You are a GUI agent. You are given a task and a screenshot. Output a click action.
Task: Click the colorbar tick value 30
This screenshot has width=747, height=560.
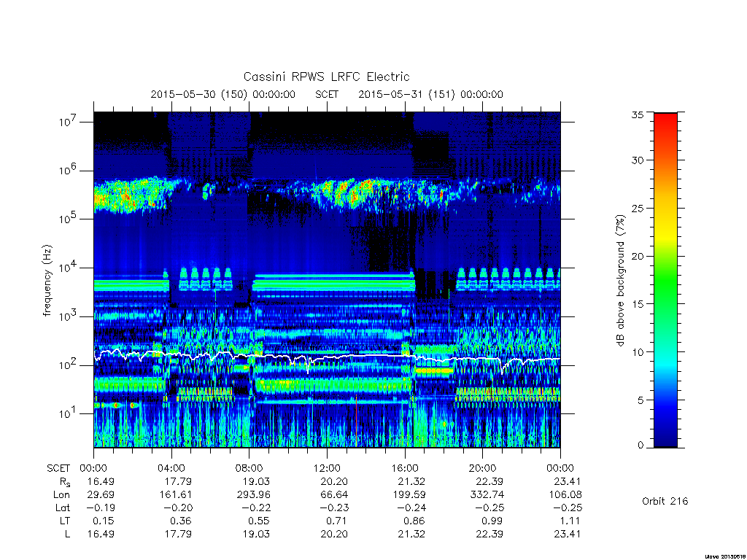[x=638, y=160]
